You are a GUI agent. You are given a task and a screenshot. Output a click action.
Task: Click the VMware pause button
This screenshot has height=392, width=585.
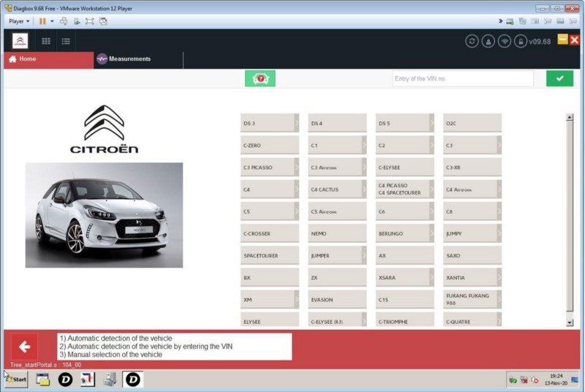pyautogui.click(x=42, y=21)
